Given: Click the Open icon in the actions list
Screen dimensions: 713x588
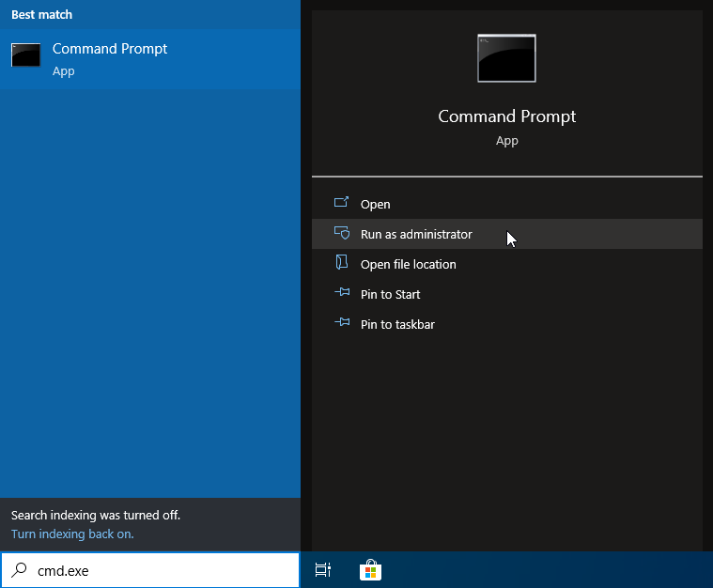Looking at the screenshot, I should click(x=342, y=204).
